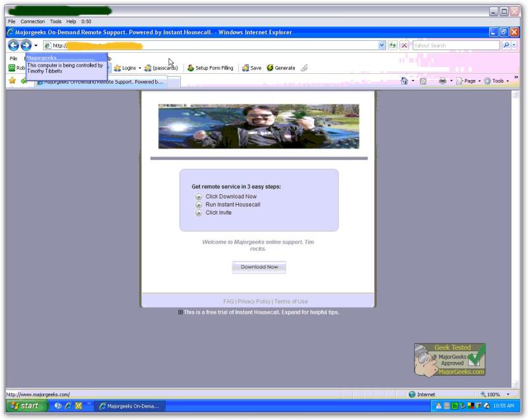Click the RoboForm Save icon
Image resolution: width=528 pixels, height=420 pixels.
(246, 67)
